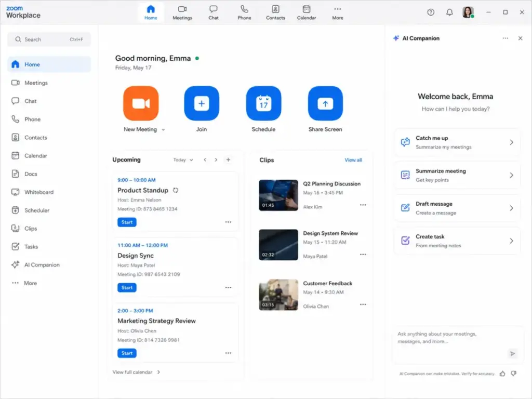This screenshot has height=399, width=532.
Task: Click the blue Join plus icon
Action: click(202, 103)
